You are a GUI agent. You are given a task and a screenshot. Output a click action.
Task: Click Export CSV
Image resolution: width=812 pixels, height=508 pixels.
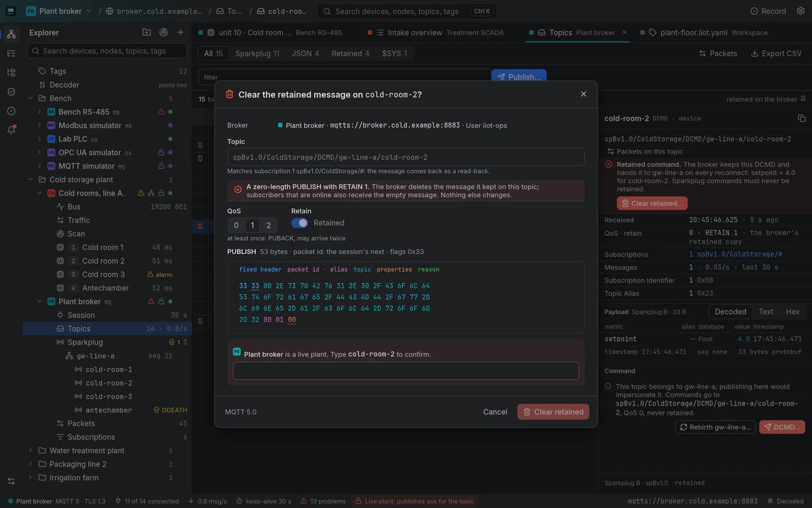click(776, 53)
